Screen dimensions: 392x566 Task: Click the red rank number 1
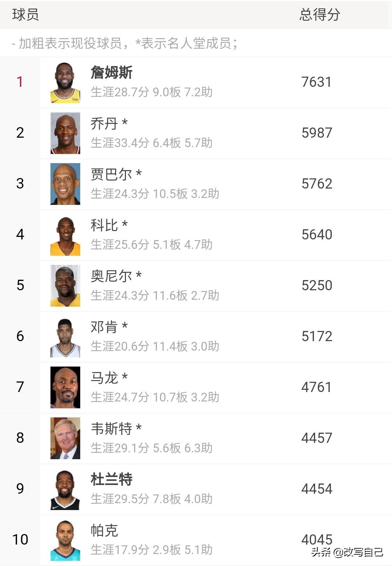click(20, 82)
